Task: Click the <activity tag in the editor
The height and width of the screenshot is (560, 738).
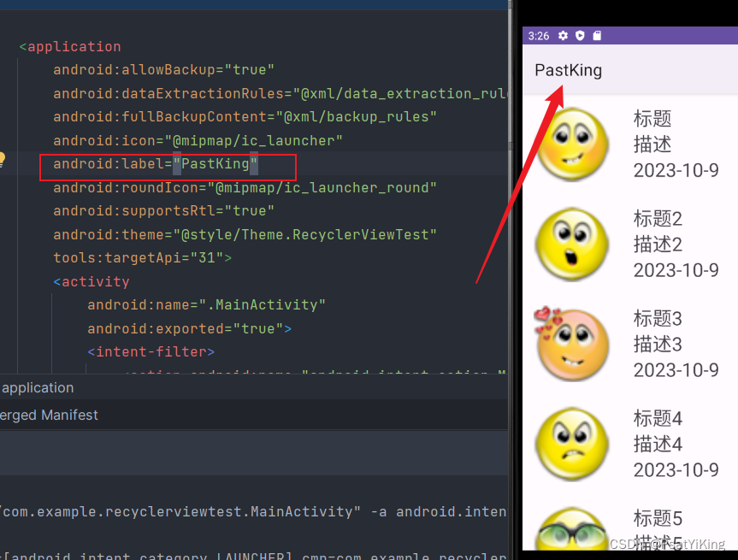Action: (92, 281)
